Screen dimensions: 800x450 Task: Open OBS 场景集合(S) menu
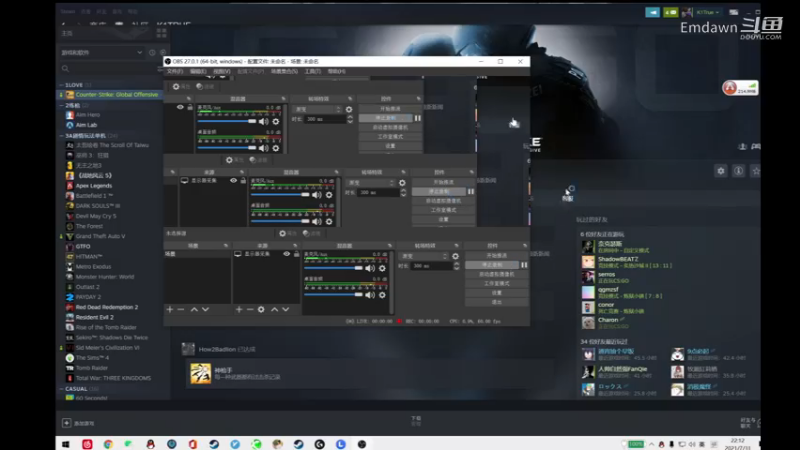(x=284, y=71)
